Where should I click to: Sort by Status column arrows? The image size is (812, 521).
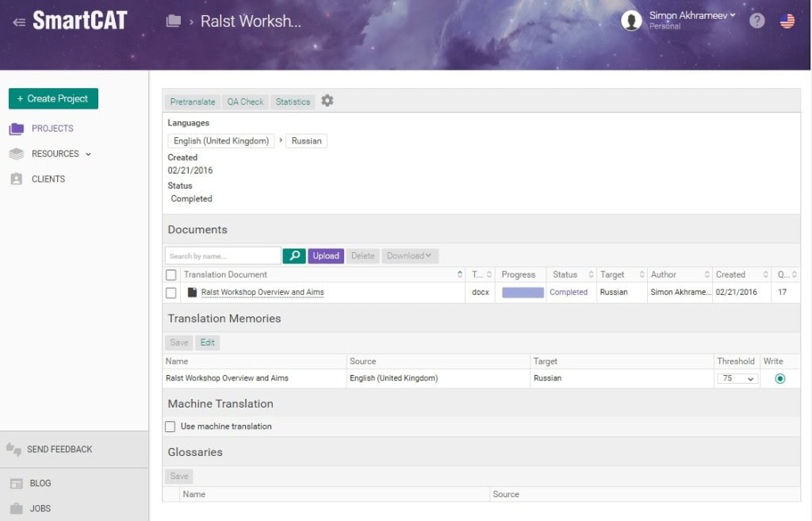(x=591, y=274)
